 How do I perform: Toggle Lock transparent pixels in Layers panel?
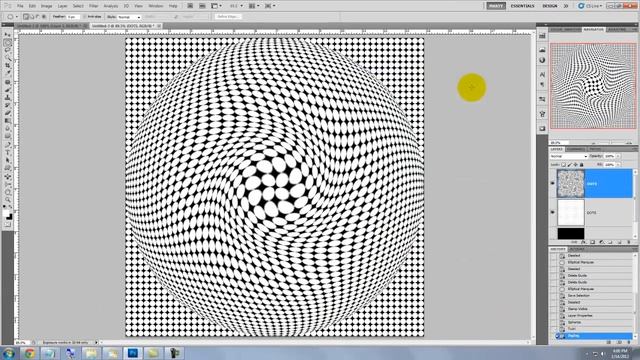click(x=564, y=164)
